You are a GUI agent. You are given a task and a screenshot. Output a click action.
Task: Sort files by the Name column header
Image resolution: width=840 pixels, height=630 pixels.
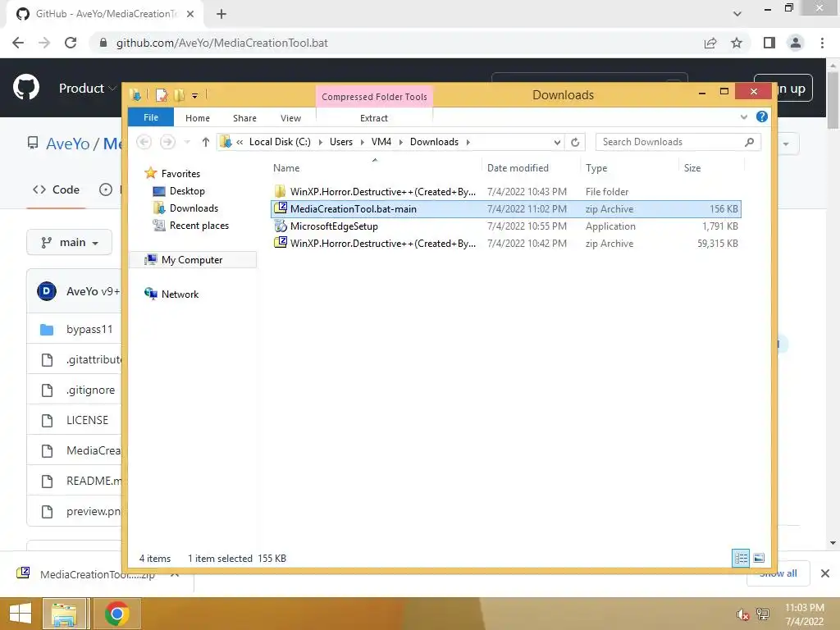[286, 167]
